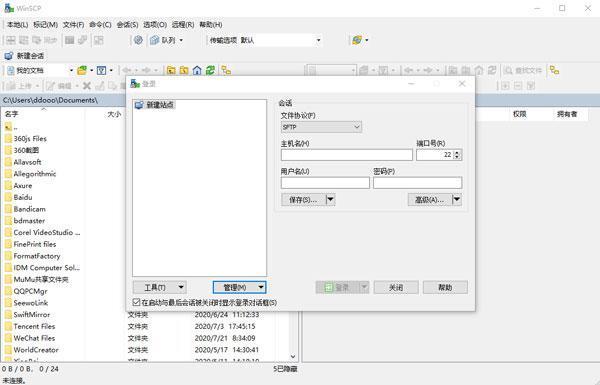The height and width of the screenshot is (385, 600).
Task: Expand the arrow beside 保存(S) button
Action: tap(331, 200)
